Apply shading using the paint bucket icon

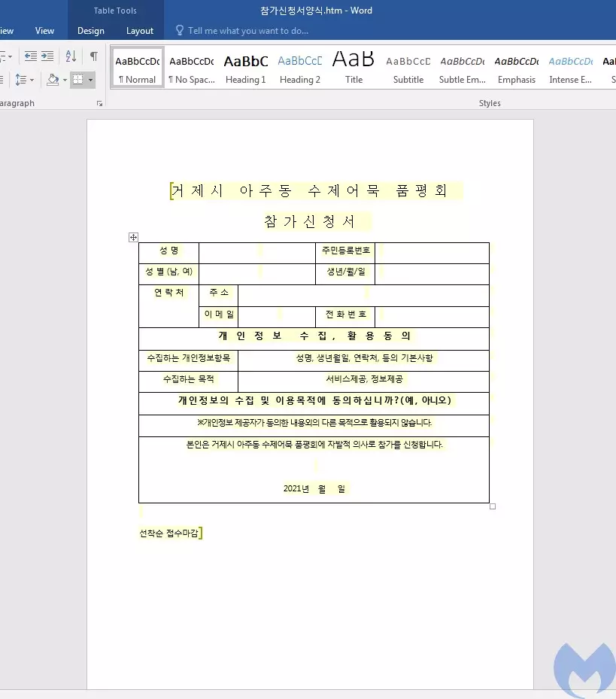tap(51, 79)
